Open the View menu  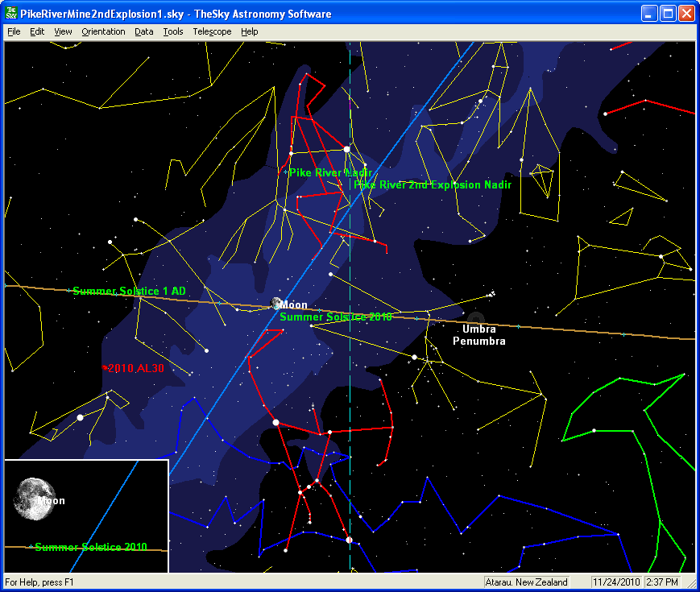coord(63,31)
